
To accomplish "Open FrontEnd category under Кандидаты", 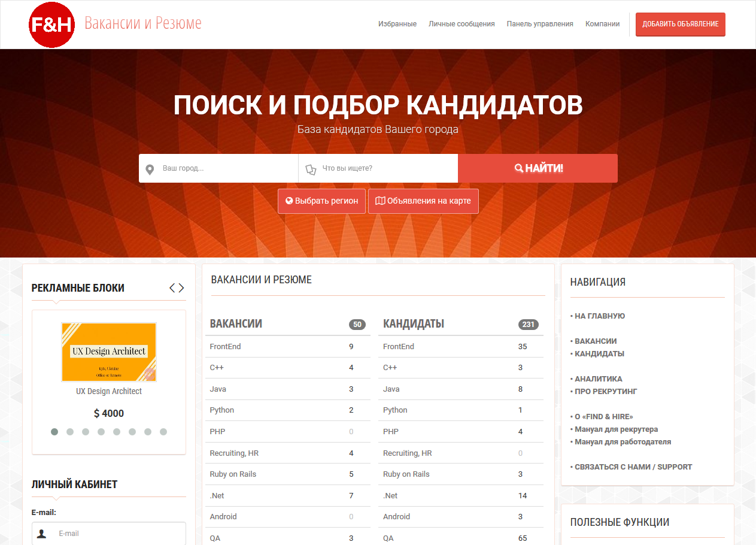I will pyautogui.click(x=399, y=347).
